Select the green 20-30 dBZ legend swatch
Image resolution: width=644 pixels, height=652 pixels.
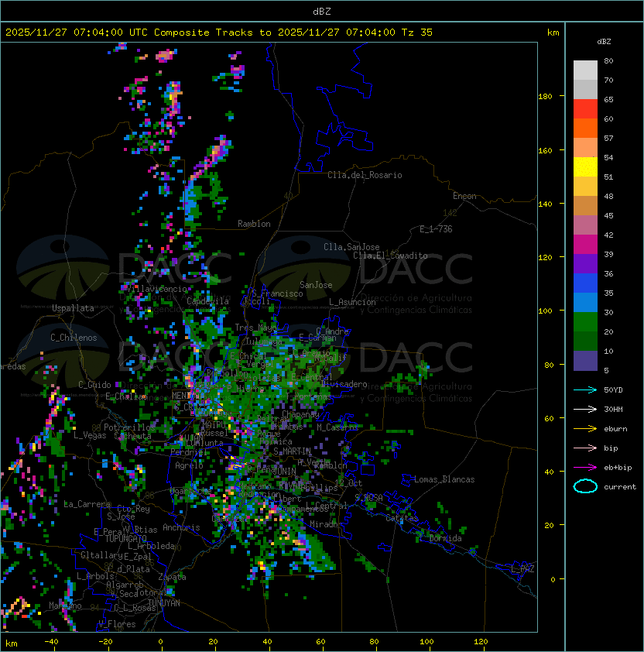[585, 322]
